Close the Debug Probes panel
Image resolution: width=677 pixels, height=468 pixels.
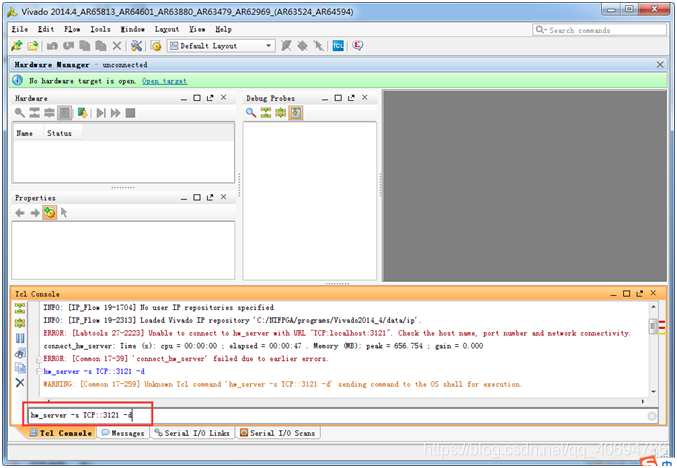(365, 98)
